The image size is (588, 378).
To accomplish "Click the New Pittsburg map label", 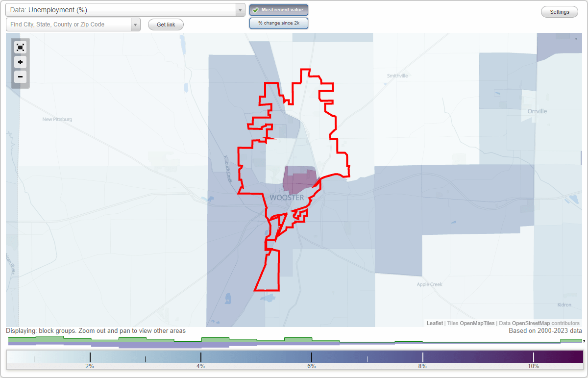I will 57,119.
